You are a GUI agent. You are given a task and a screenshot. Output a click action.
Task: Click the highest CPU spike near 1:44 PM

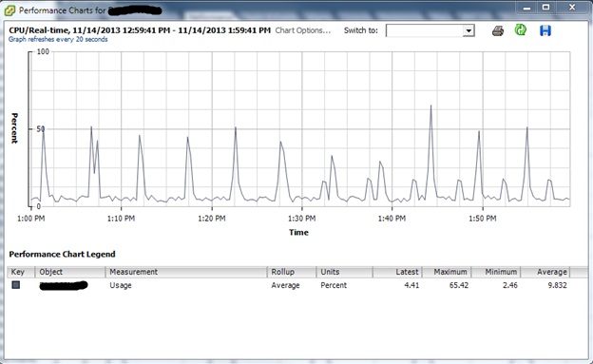430,105
